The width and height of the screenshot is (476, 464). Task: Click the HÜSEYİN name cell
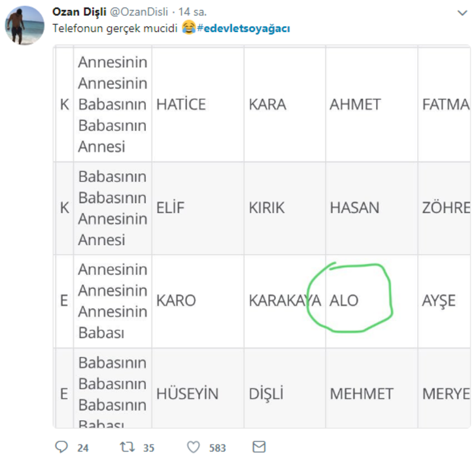(187, 394)
